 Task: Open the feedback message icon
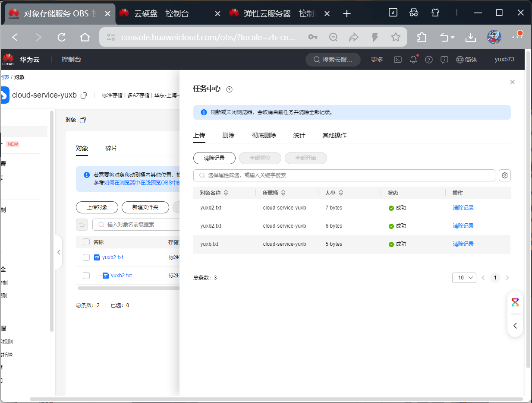tap(444, 60)
